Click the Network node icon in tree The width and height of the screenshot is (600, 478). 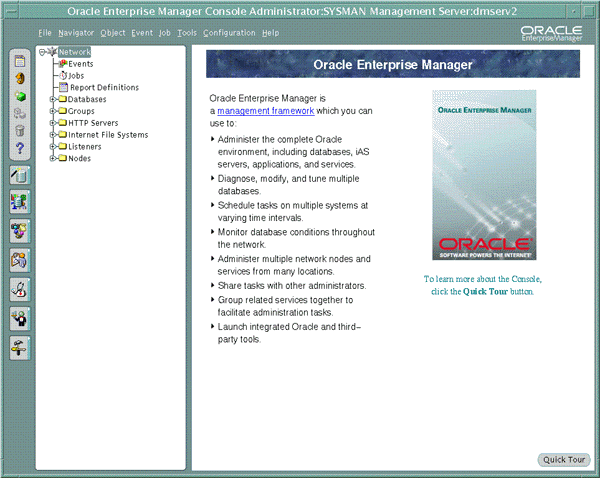point(52,52)
